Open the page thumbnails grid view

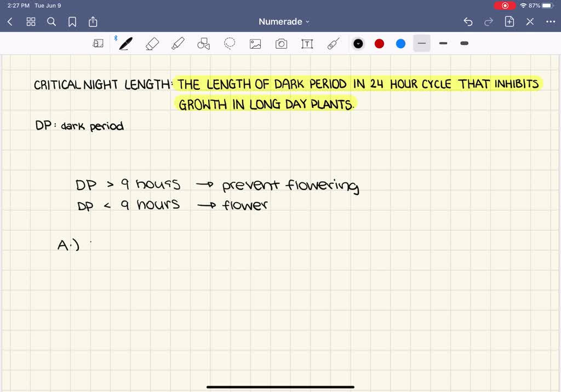pyautogui.click(x=31, y=21)
